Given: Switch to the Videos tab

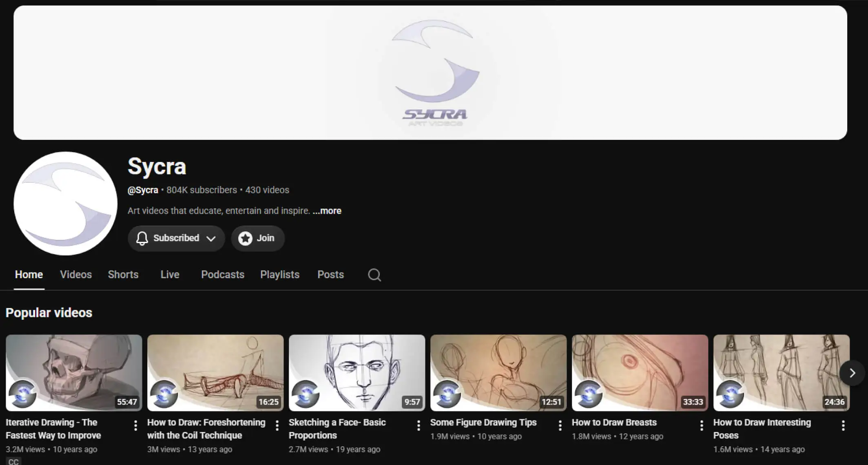Looking at the screenshot, I should (x=76, y=275).
